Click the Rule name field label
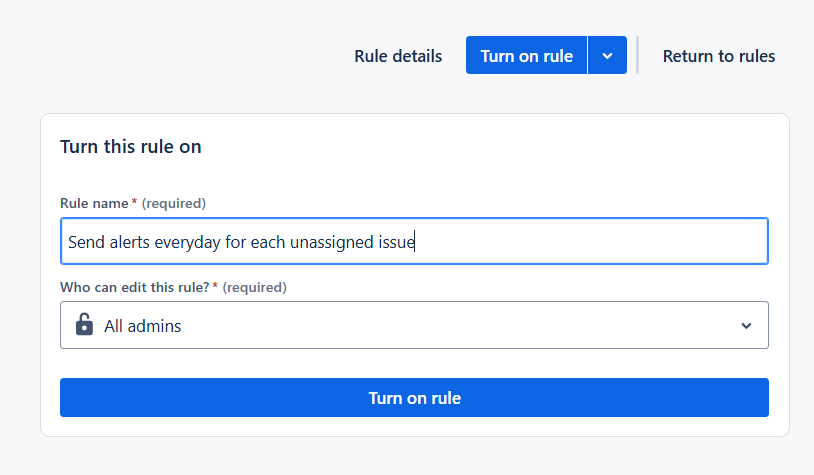814x475 pixels. [94, 203]
